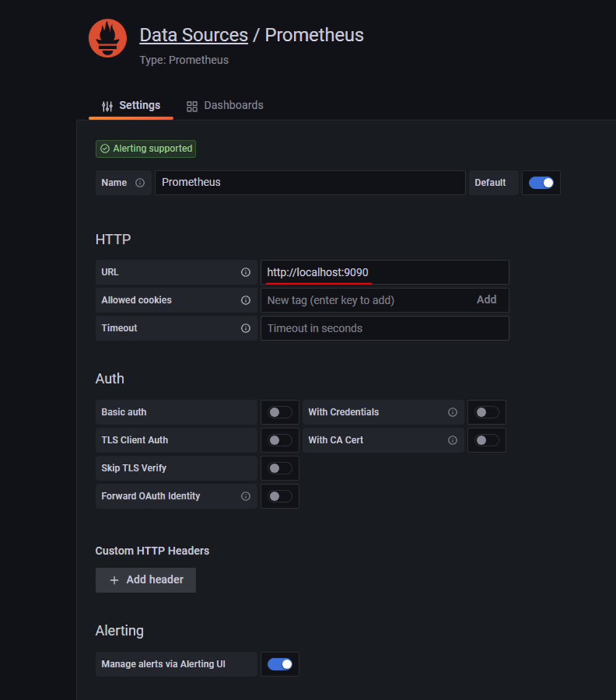Click the Forward OAuth Identity info icon
The image size is (616, 700).
click(246, 497)
